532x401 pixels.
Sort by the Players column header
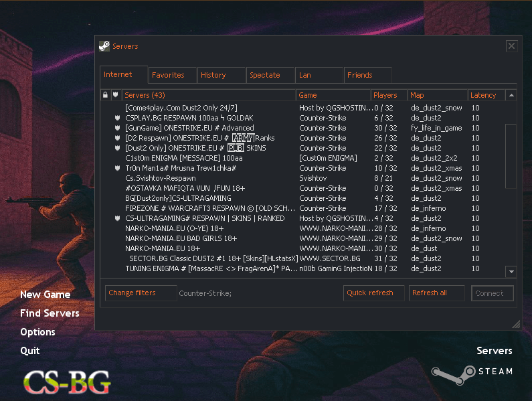point(389,95)
